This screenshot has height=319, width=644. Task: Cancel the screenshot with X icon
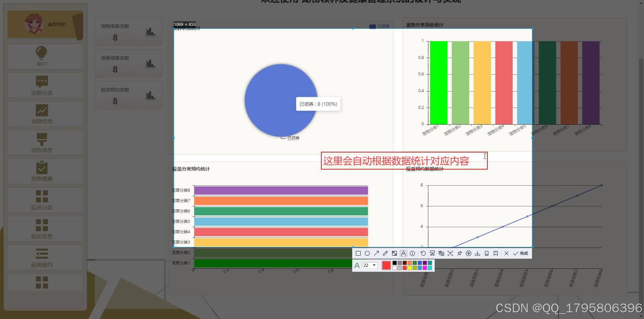(506, 253)
